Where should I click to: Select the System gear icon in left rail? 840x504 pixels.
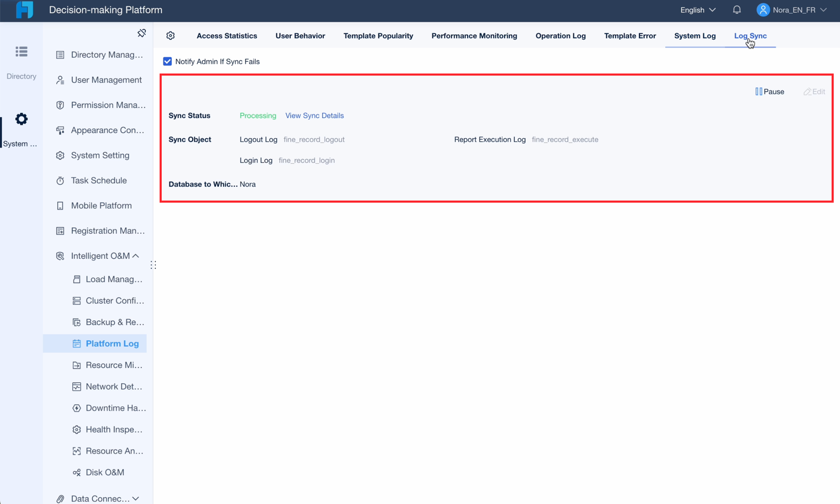22,119
